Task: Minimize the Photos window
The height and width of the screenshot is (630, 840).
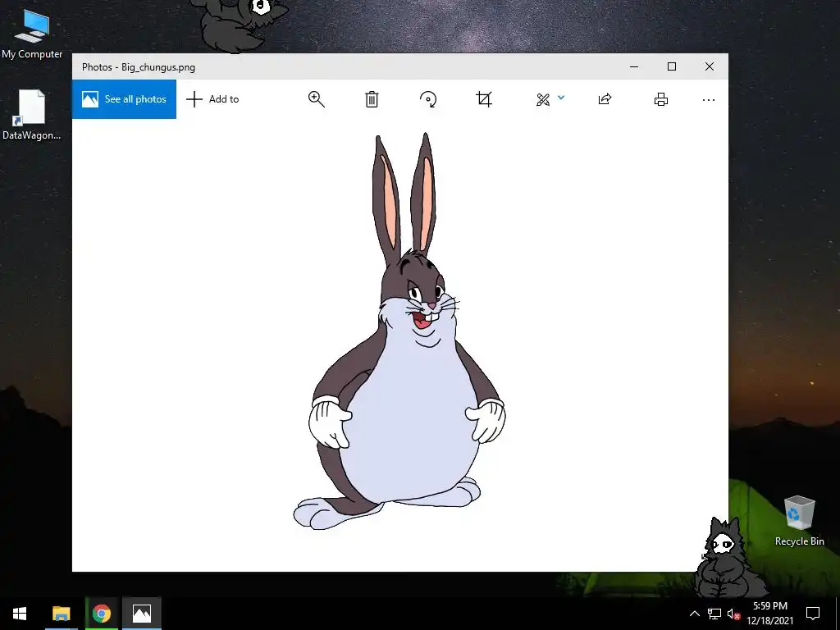Action: point(634,67)
